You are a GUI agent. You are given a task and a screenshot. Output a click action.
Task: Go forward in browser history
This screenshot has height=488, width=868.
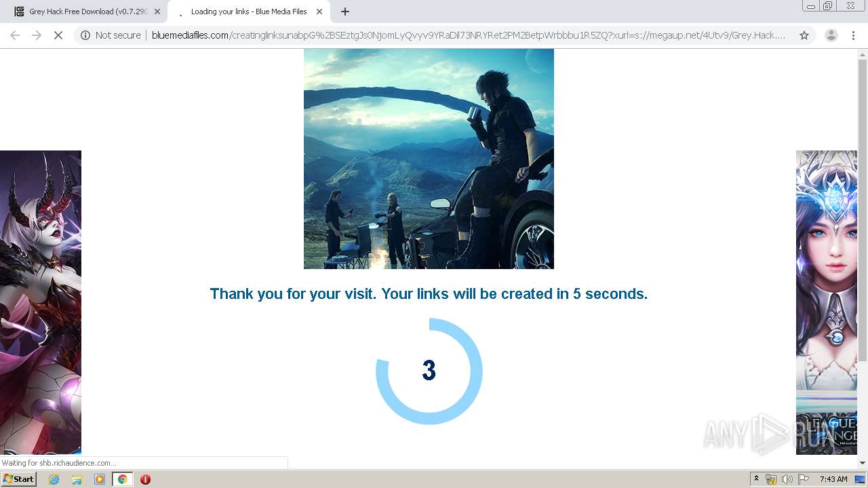tap(37, 35)
